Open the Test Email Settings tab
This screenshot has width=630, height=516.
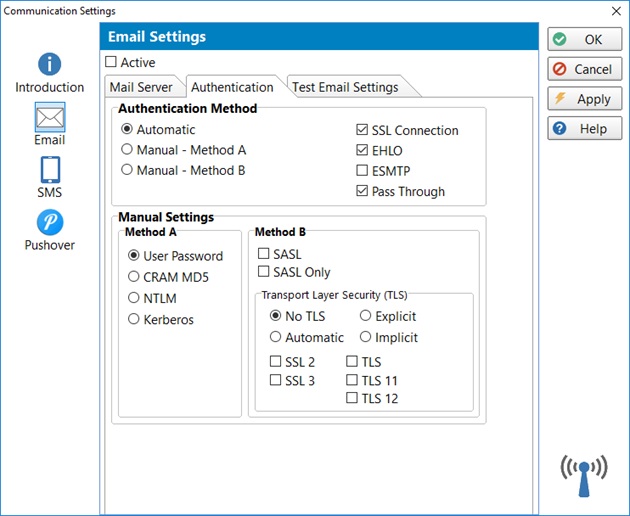coord(345,87)
